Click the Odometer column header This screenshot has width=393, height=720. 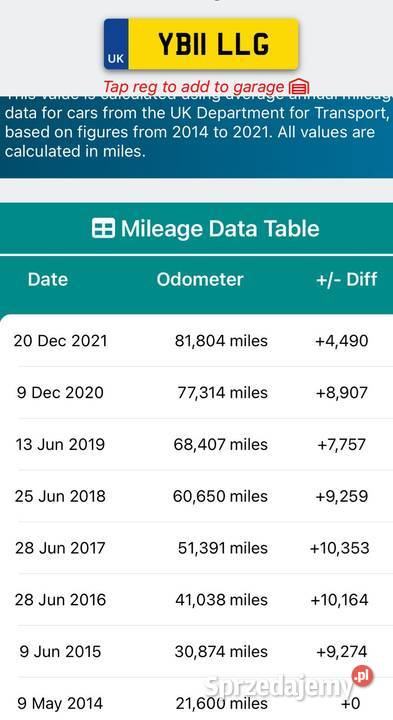pos(200,279)
